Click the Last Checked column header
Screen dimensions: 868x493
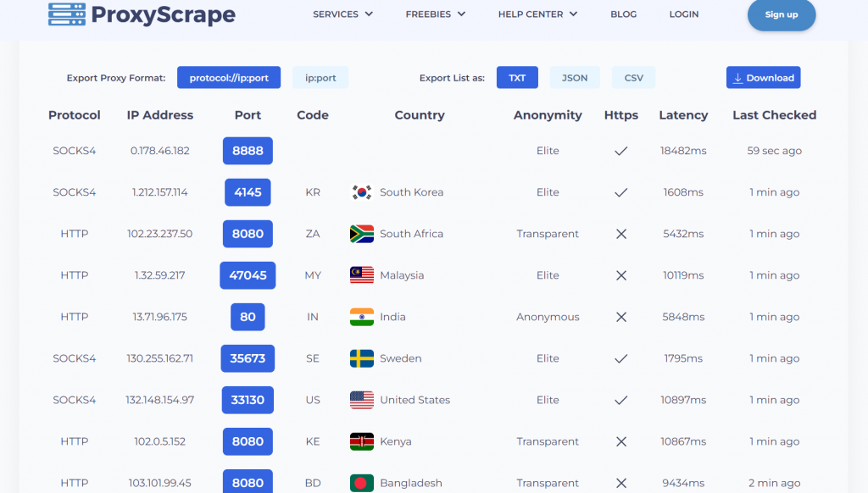(x=775, y=115)
